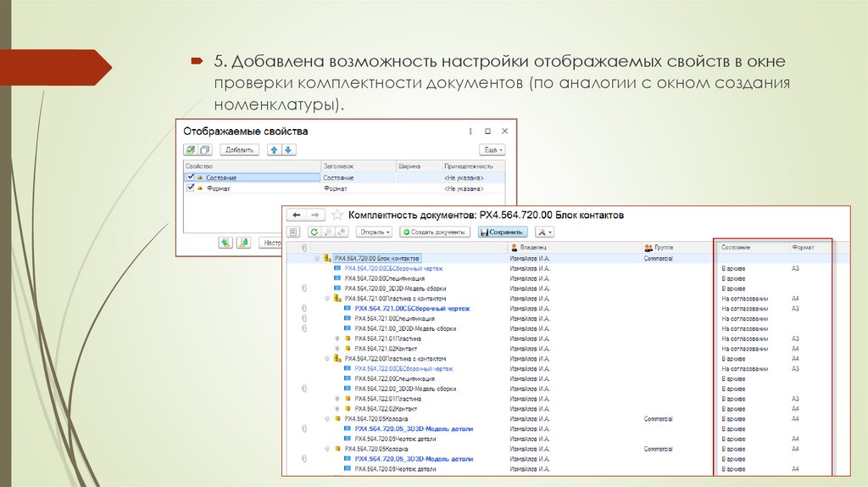Viewport: 868px width, 487px height.
Task: Uncheck the Состояние property checkbox
Action: pyautogui.click(x=190, y=177)
